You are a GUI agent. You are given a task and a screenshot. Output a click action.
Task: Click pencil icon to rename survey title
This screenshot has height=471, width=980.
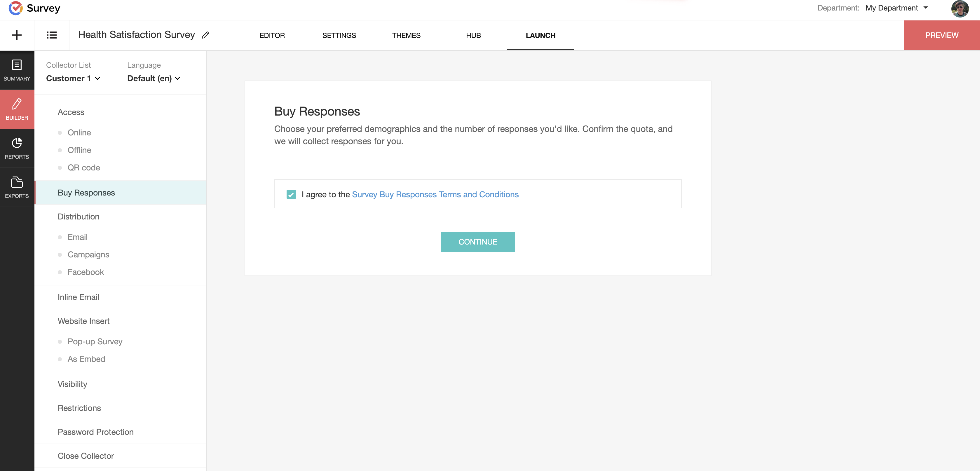click(205, 35)
